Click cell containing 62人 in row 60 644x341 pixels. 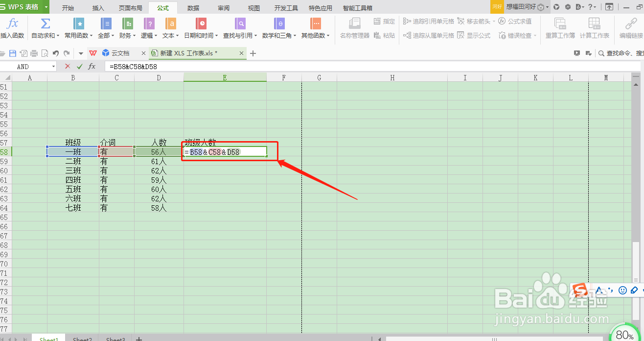click(x=159, y=170)
